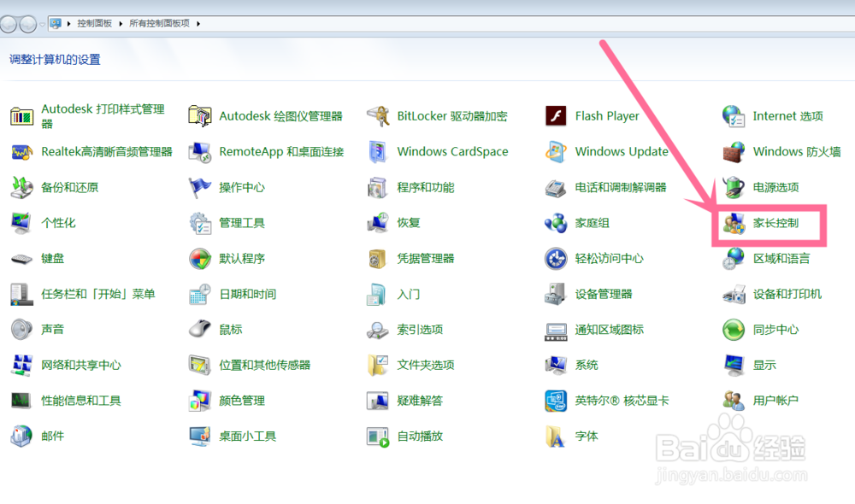Open the 个性化 icon
The image size is (855, 504).
click(x=22, y=223)
